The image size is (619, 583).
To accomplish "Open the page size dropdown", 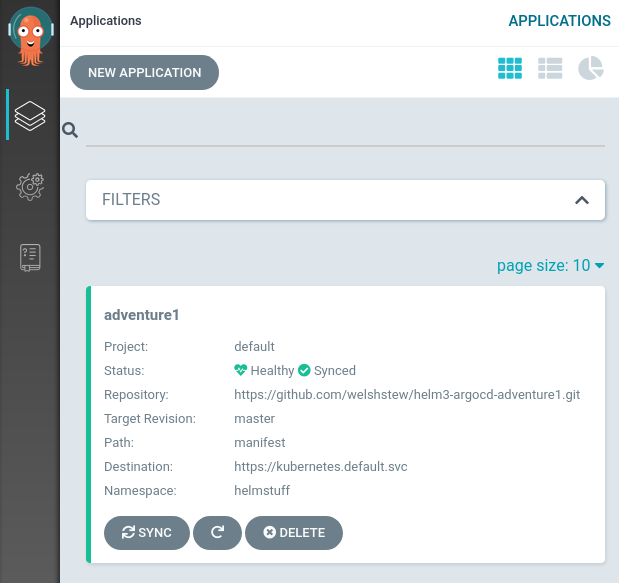I will (550, 265).
